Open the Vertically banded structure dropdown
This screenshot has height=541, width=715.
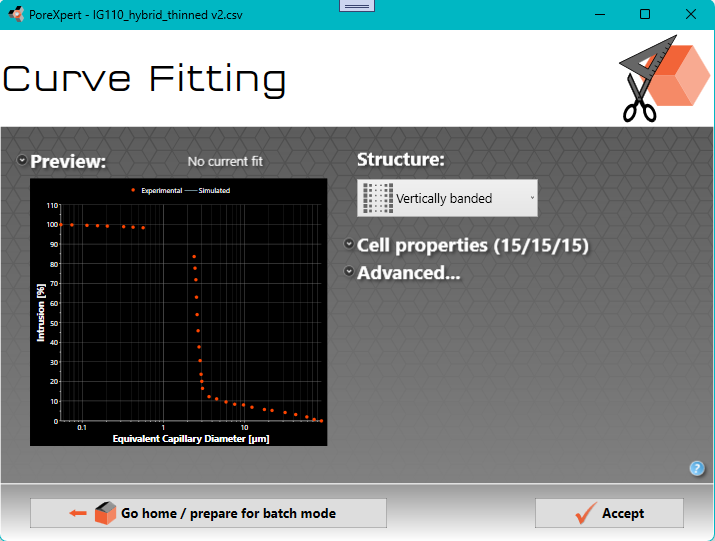coord(447,198)
